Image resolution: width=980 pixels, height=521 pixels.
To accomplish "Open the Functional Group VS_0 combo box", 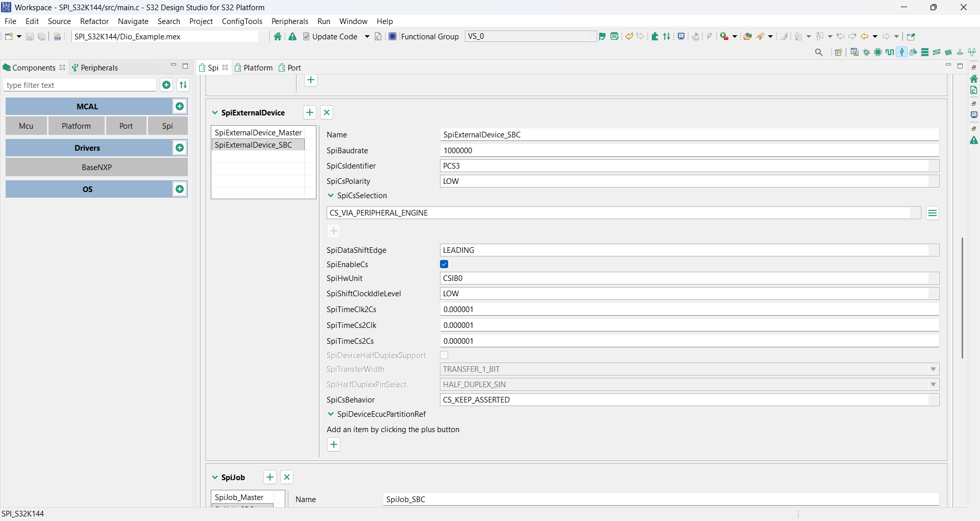I will click(530, 36).
